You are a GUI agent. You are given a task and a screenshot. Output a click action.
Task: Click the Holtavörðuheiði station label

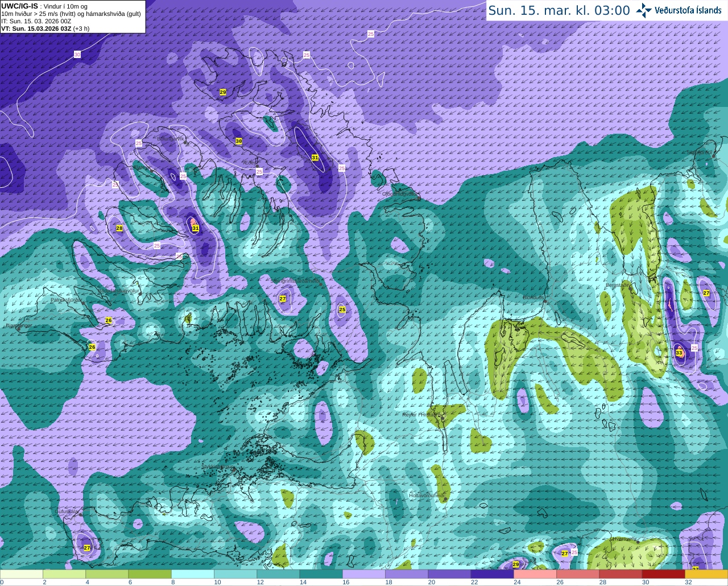pyautogui.click(x=427, y=496)
